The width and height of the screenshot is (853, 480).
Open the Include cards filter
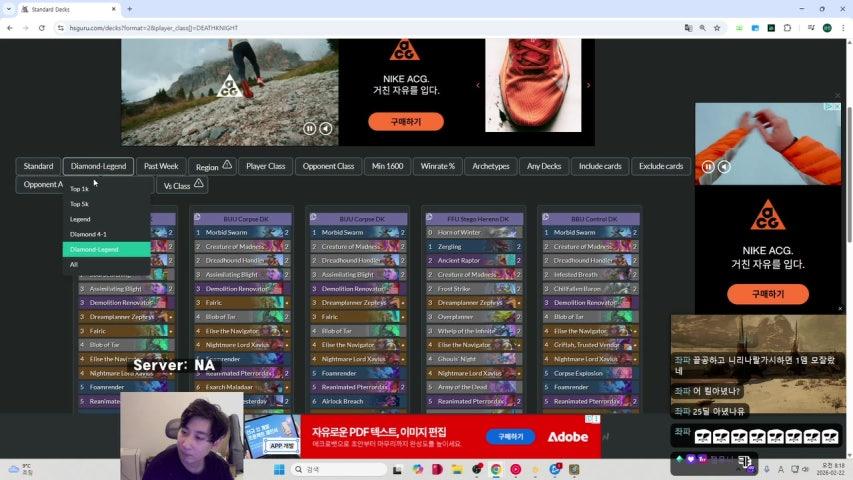600,166
